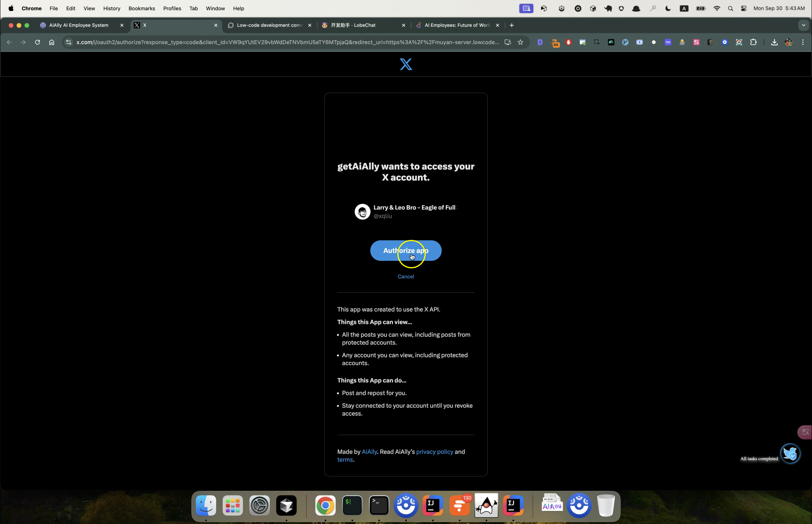This screenshot has height=524, width=812.
Task: Select the Finder icon in dock
Action: 205,506
